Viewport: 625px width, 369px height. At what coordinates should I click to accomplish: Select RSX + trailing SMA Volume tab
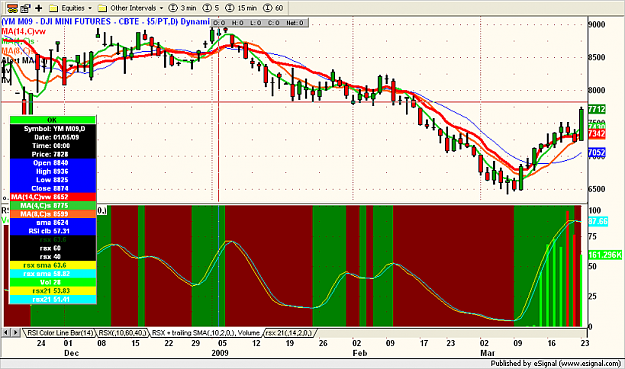[x=206, y=333]
